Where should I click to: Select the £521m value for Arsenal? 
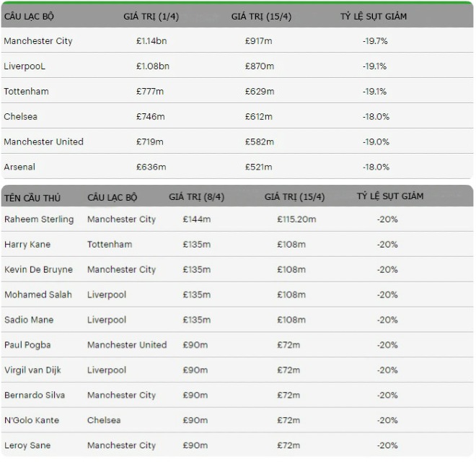pyautogui.click(x=259, y=167)
